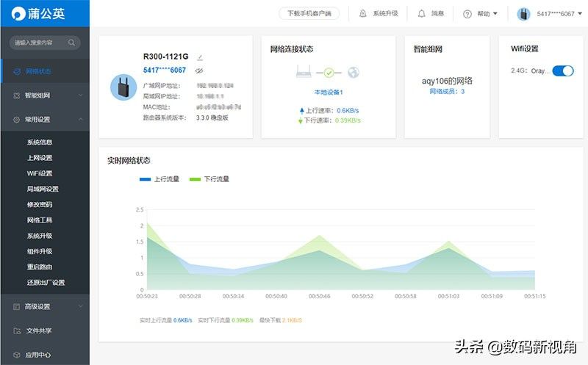
Task: Click 实时下行流量 0.39KB/s readout
Action: coord(226,320)
